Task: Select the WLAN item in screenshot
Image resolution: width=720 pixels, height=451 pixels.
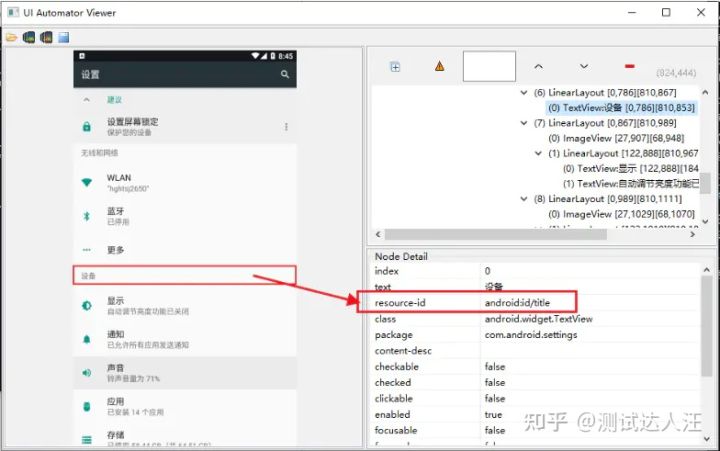Action: pos(185,182)
